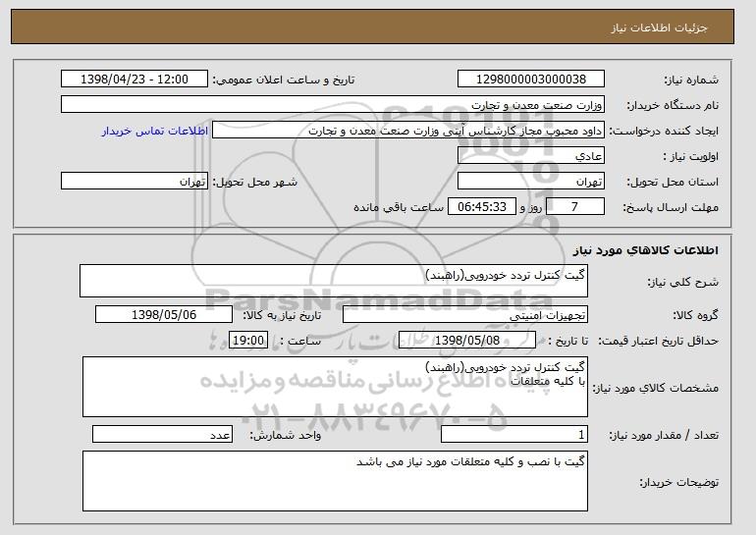Select the label توضیحات خریدار
Viewport: 756px width, 535px height.
click(678, 482)
